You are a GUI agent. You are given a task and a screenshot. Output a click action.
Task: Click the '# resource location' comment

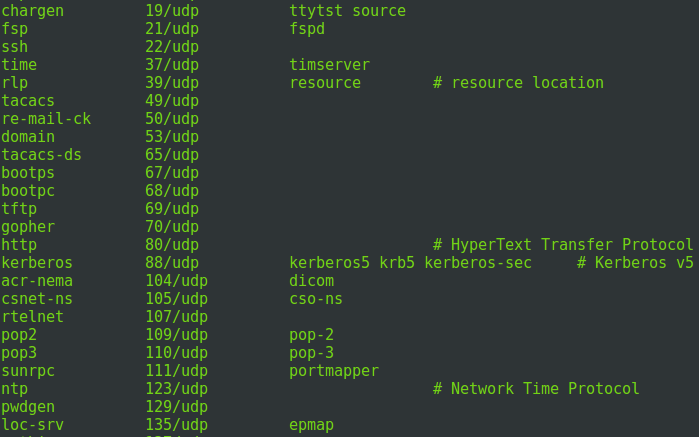point(518,82)
